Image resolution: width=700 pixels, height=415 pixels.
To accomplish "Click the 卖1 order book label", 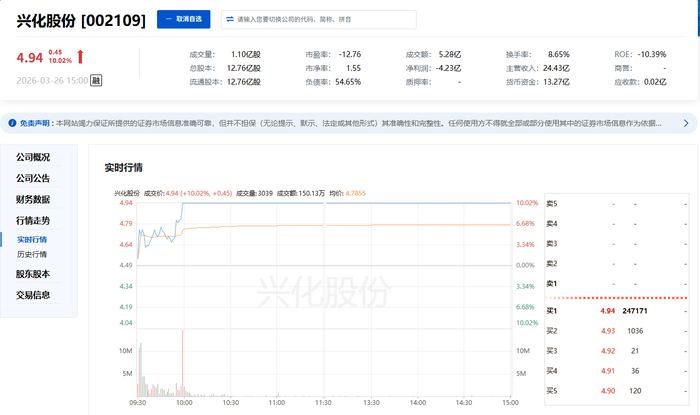I will [552, 284].
